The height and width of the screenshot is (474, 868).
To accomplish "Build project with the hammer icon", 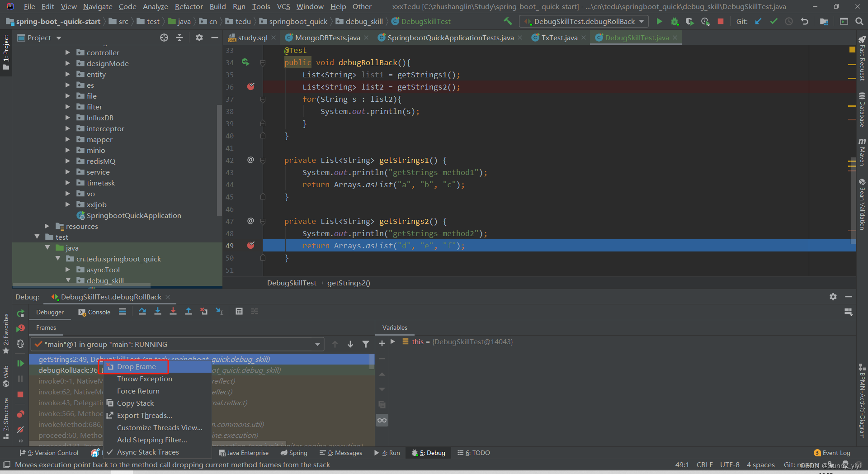I will pyautogui.click(x=508, y=21).
